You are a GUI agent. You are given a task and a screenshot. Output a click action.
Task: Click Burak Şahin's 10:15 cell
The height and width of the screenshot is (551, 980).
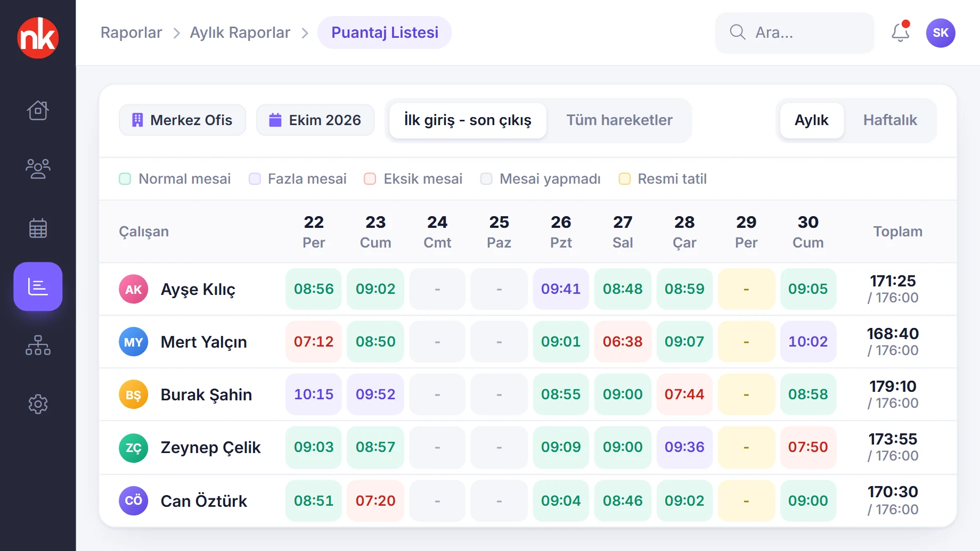[x=314, y=394]
